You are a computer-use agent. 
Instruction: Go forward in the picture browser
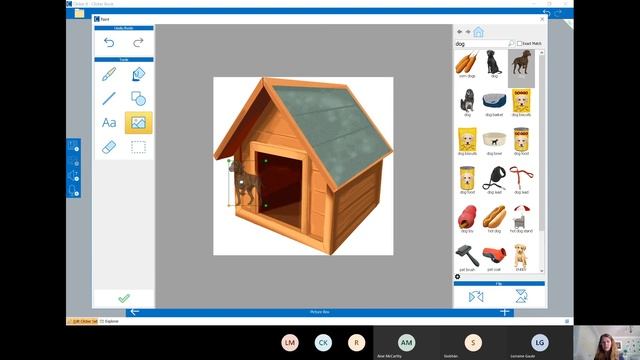point(468,32)
